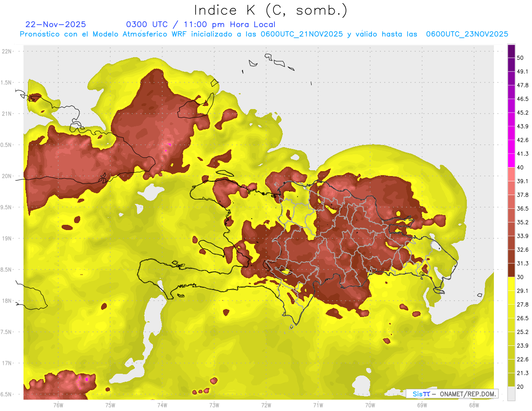The image size is (532, 411).
Task: Click the "27.8" color scale label
Action: tap(523, 305)
